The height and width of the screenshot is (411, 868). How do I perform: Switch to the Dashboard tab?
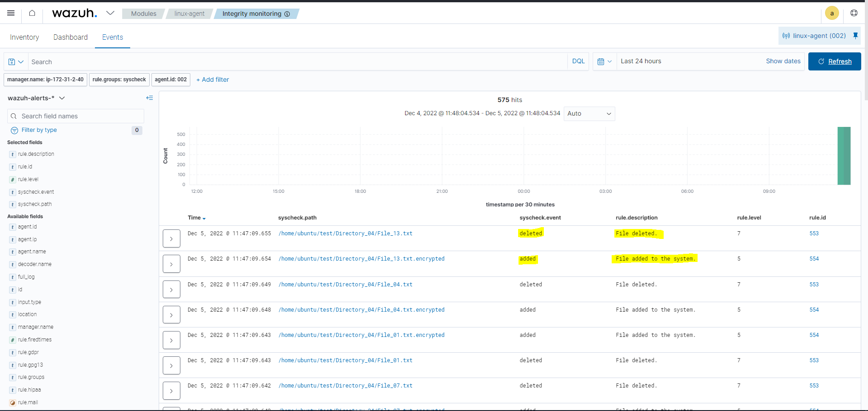71,37
